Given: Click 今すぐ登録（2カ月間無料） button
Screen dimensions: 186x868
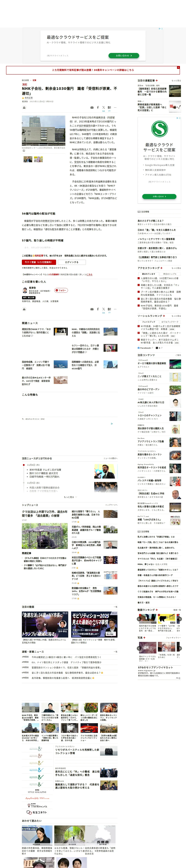Looking at the screenshot, I should tap(39, 262).
